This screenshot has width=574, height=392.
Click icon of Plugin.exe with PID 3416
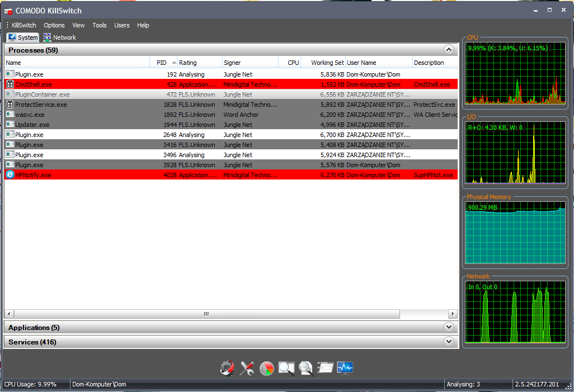[x=10, y=145]
